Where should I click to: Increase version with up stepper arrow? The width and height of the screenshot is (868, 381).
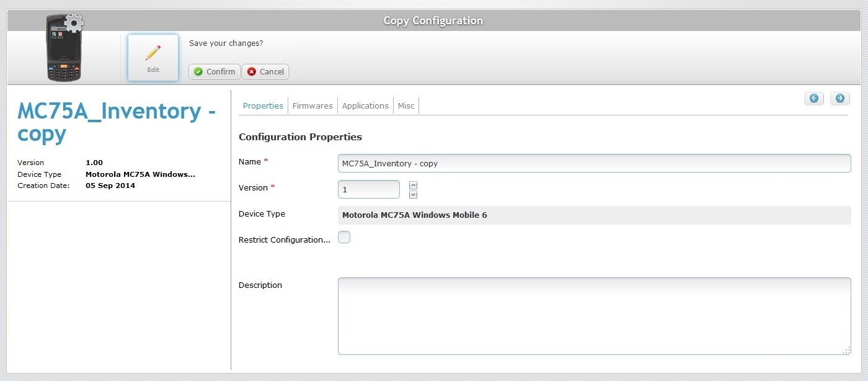(414, 185)
